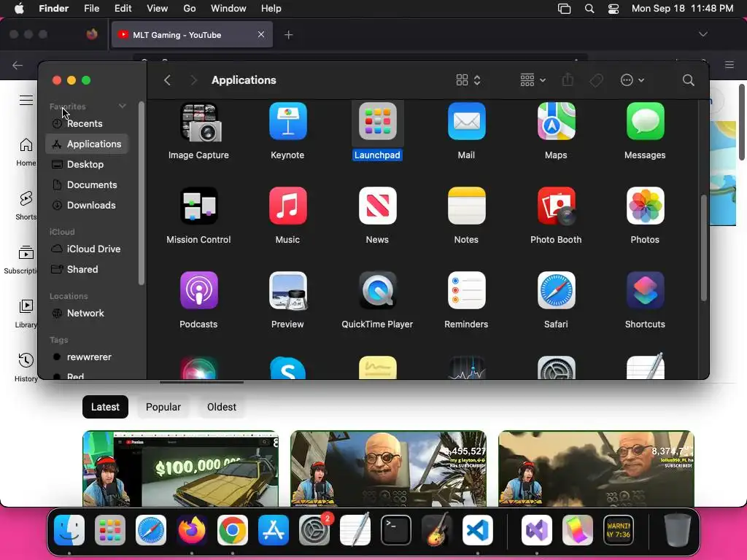Select the Podcasts app icon

pyautogui.click(x=198, y=290)
